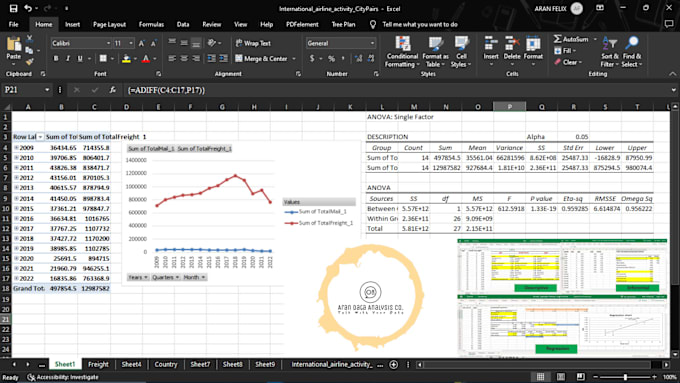680x383 pixels.
Task: Open the General number format dropdown
Action: click(372, 43)
